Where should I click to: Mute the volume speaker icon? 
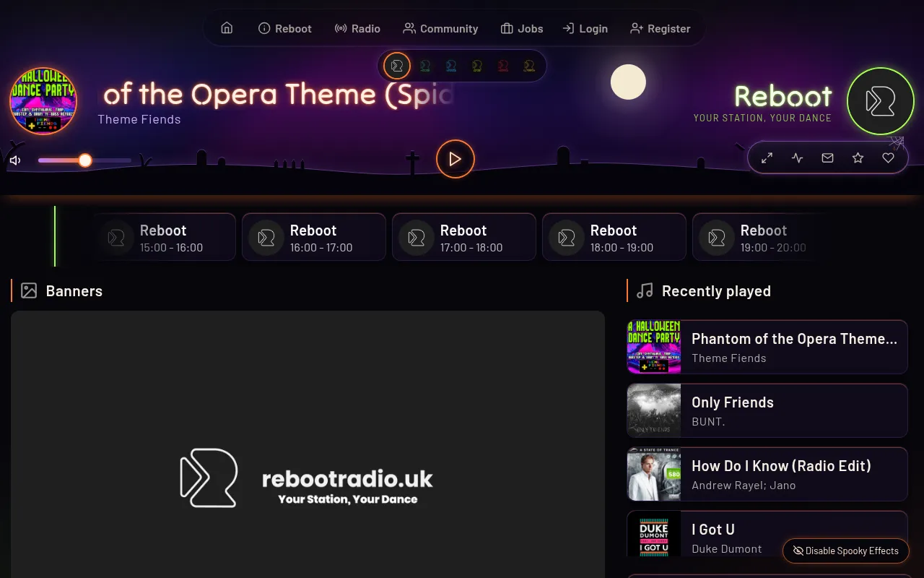(x=15, y=160)
